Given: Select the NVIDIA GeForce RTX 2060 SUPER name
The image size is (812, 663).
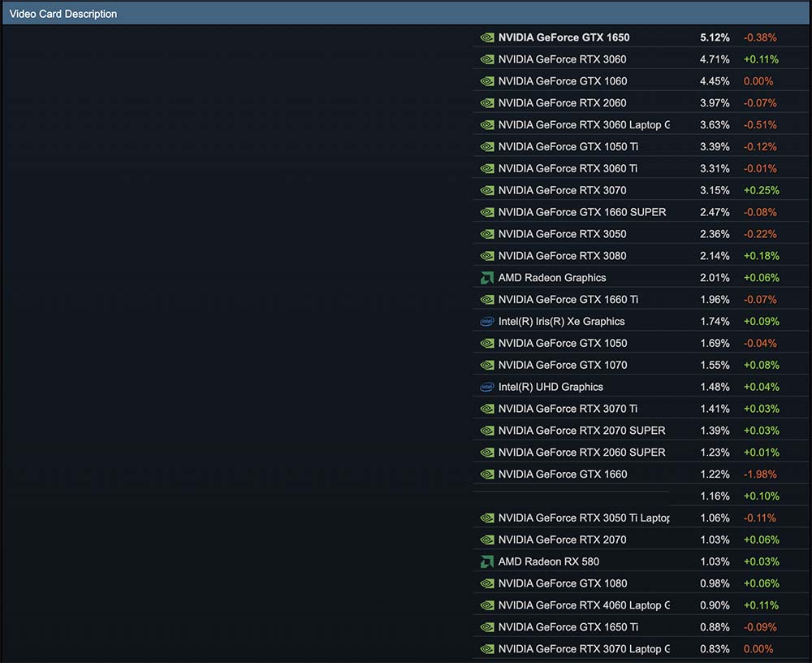Looking at the screenshot, I should point(581,453).
